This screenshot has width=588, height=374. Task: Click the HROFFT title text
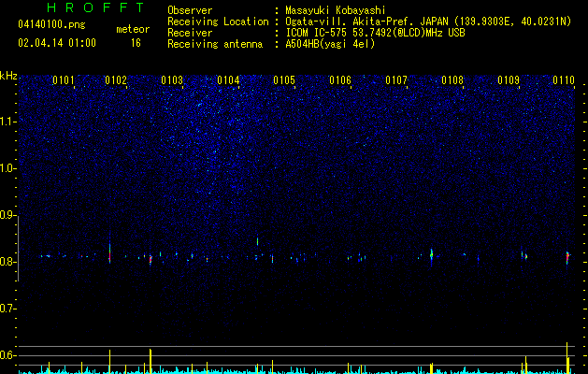click(96, 7)
